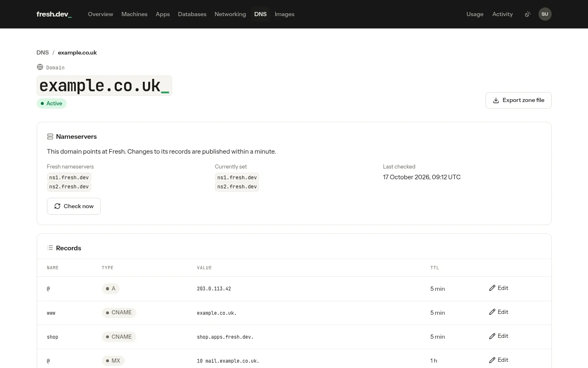Screen dimensions: 588x368
Task: Click the www record name
Action: [51, 313]
